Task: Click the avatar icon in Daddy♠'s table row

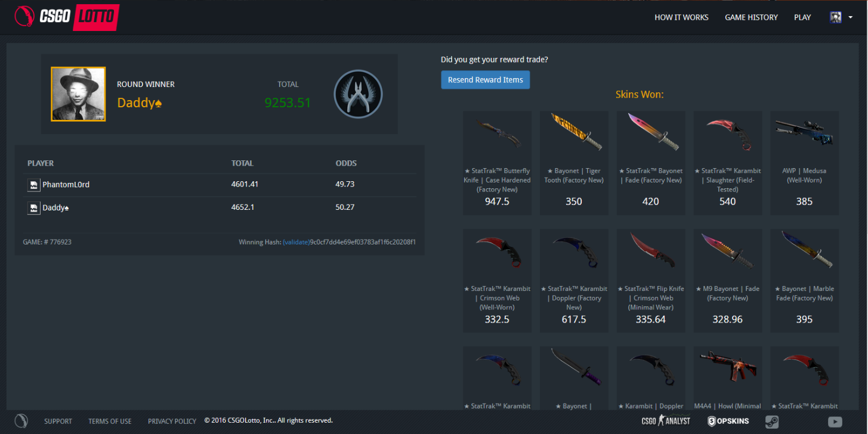Action: click(x=34, y=208)
